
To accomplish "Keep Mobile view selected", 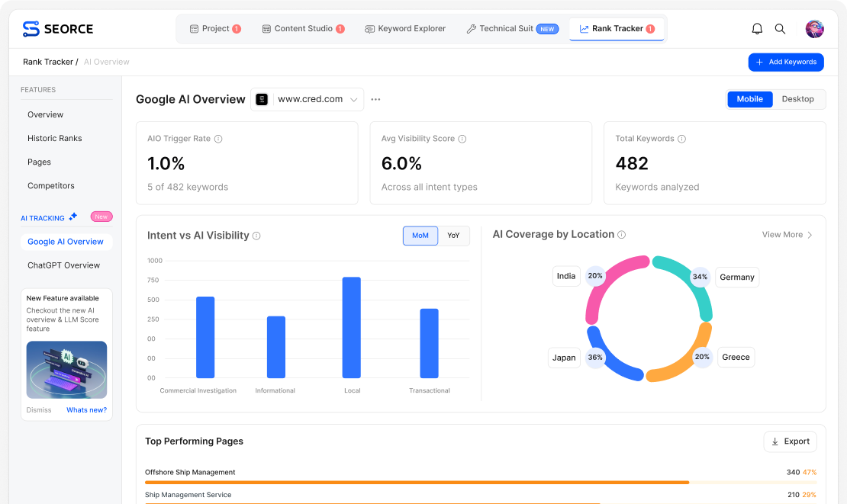I will (x=749, y=99).
